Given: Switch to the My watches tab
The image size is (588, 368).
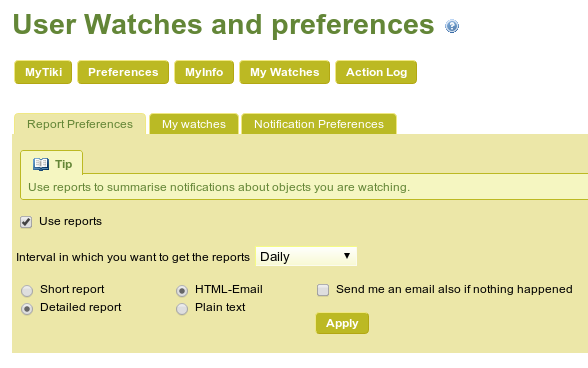Looking at the screenshot, I should click(x=194, y=124).
